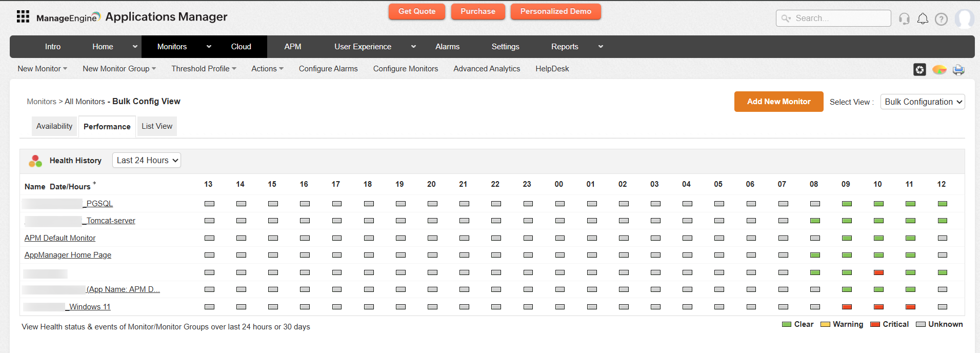
Task: Click the support headset icon
Action: pyautogui.click(x=904, y=19)
